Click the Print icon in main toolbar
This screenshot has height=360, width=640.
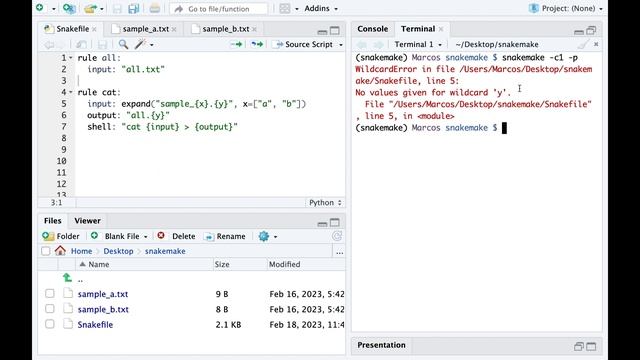tap(154, 8)
